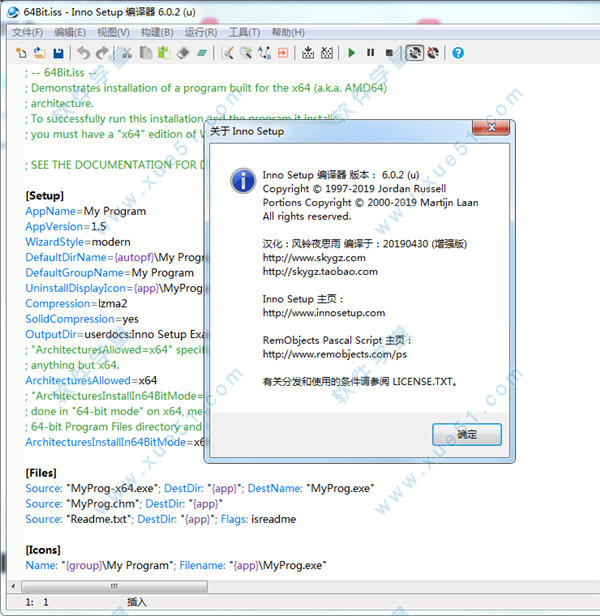Click the http://www.skygz.com text
Screen dimensions: 600x616
tap(314, 258)
